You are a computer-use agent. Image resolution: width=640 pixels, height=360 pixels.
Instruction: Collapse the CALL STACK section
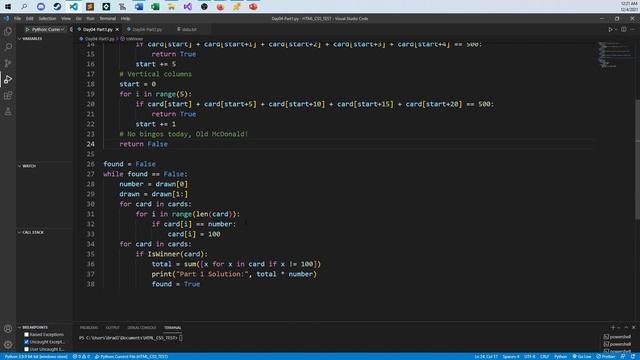click(33, 232)
